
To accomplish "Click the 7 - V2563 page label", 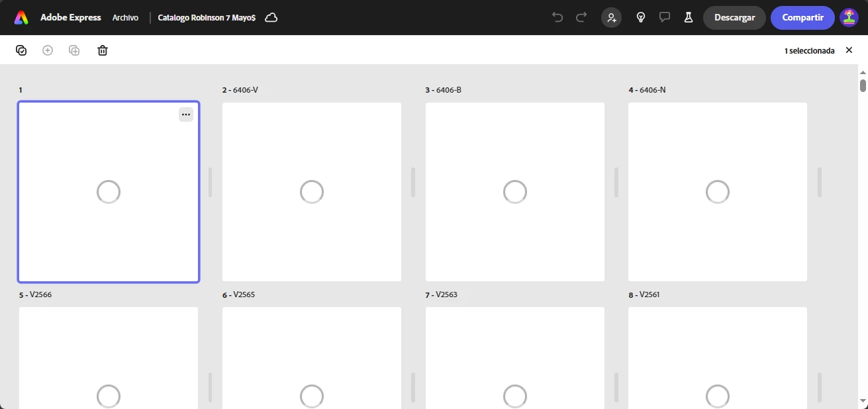I will click(441, 295).
